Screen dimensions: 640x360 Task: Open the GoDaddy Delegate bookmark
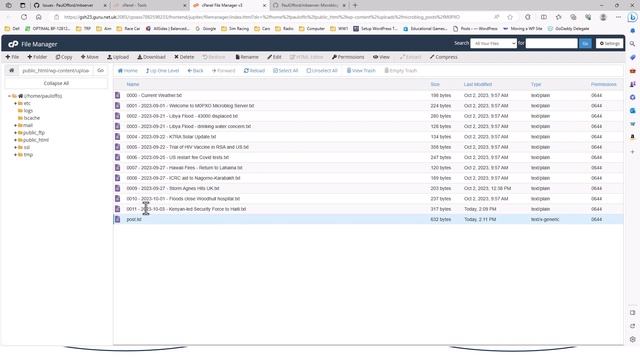pos(568,29)
